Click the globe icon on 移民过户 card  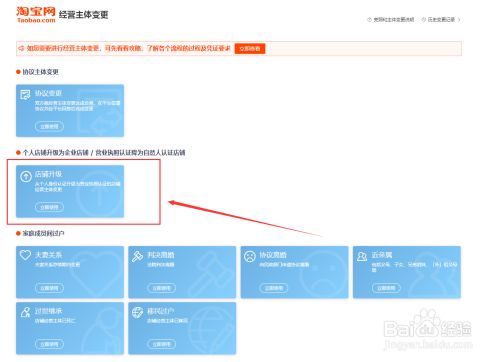click(137, 312)
